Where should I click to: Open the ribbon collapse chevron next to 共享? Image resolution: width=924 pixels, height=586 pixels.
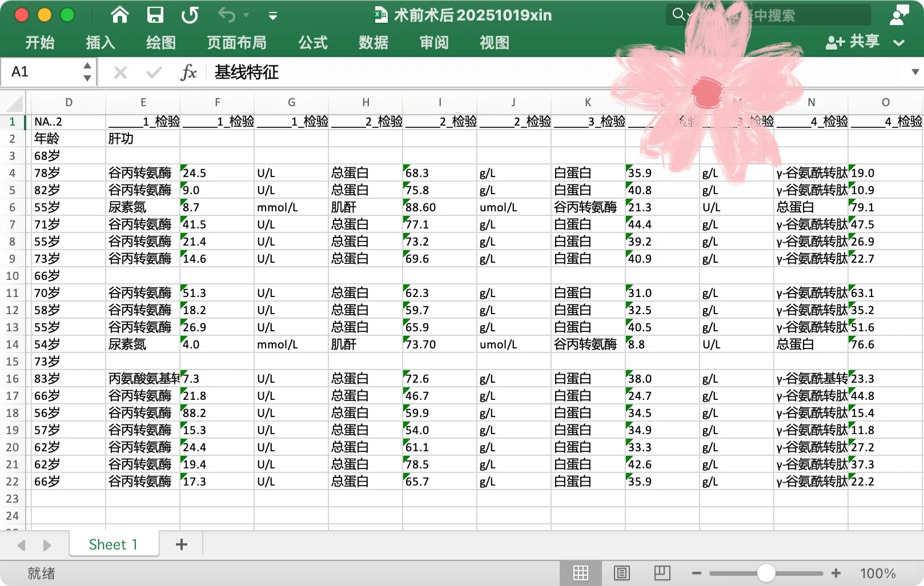[x=898, y=43]
